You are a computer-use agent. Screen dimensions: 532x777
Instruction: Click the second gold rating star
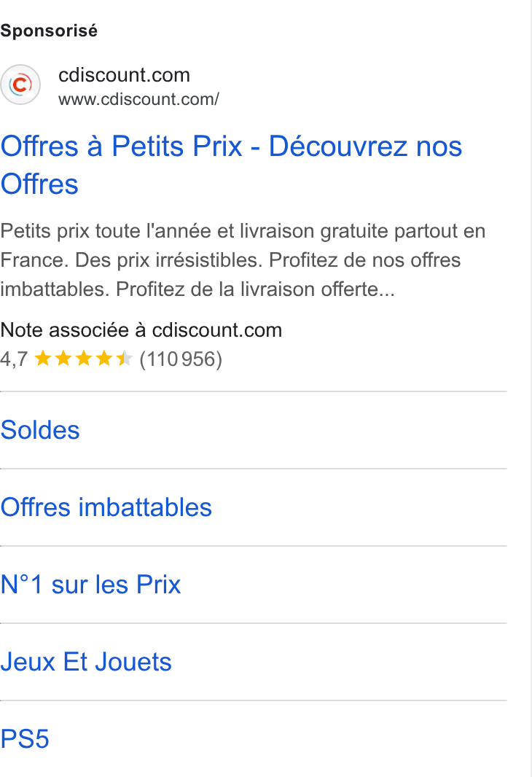pos(63,359)
